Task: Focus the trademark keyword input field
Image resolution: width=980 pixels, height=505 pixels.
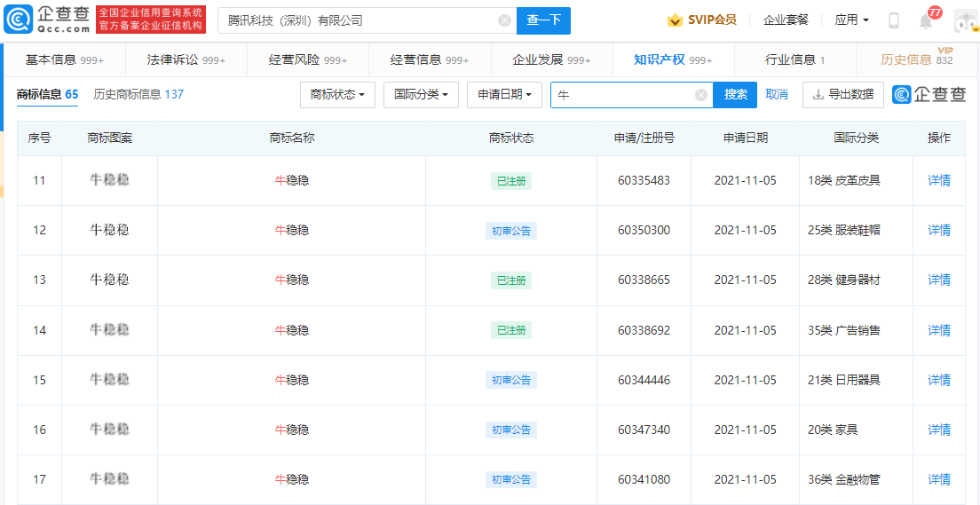Action: (621, 95)
